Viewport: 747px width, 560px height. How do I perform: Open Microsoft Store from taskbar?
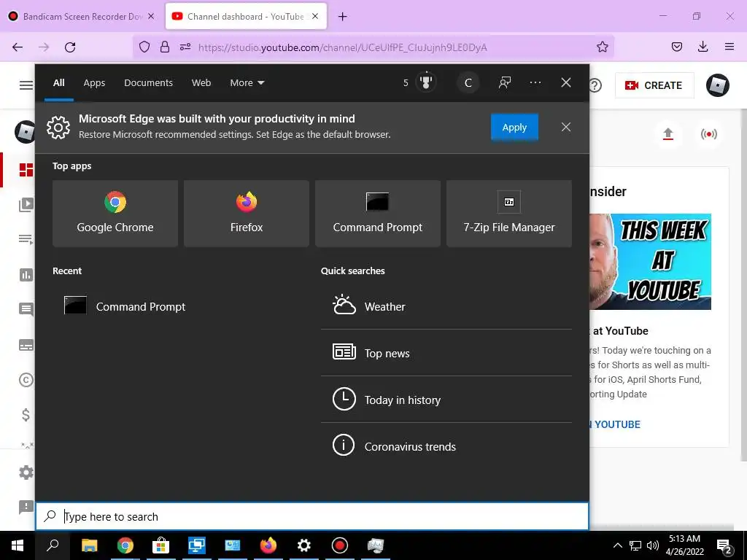click(160, 545)
